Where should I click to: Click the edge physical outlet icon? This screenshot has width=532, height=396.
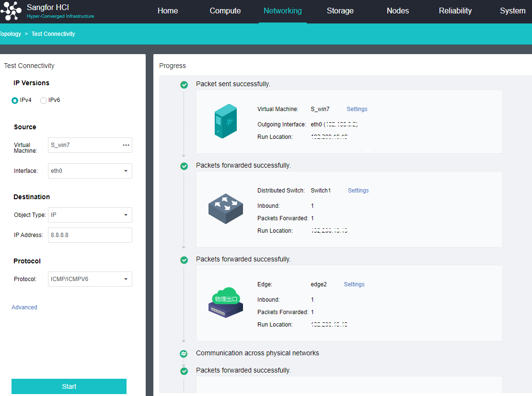[x=226, y=303]
